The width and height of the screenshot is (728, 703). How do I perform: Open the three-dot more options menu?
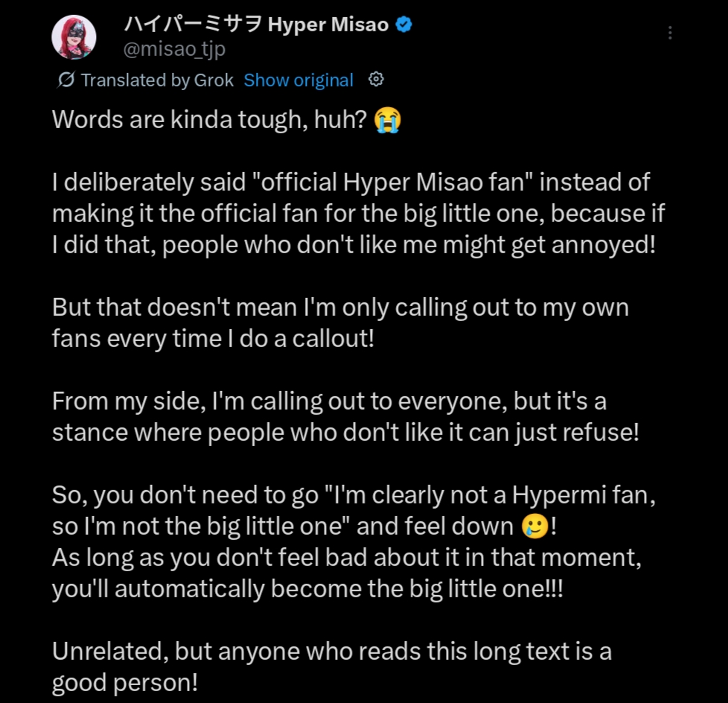[670, 33]
